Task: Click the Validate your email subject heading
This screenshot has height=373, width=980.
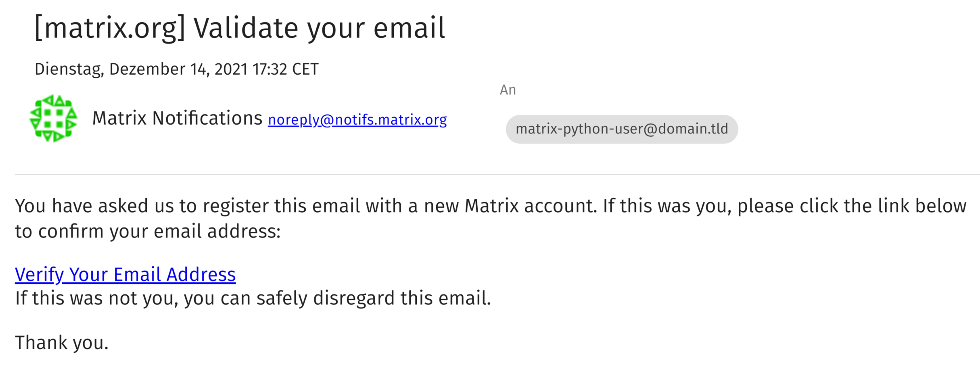Action: tap(319, 28)
